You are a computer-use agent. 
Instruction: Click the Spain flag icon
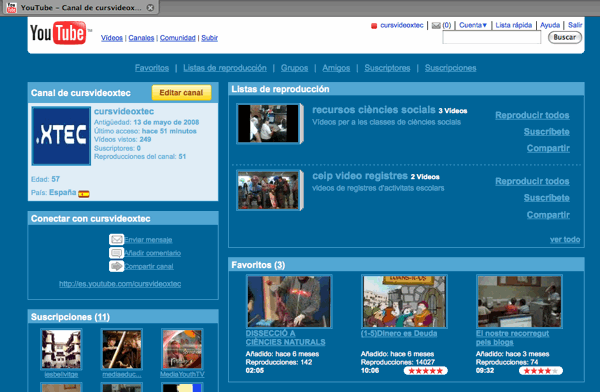[84, 194]
